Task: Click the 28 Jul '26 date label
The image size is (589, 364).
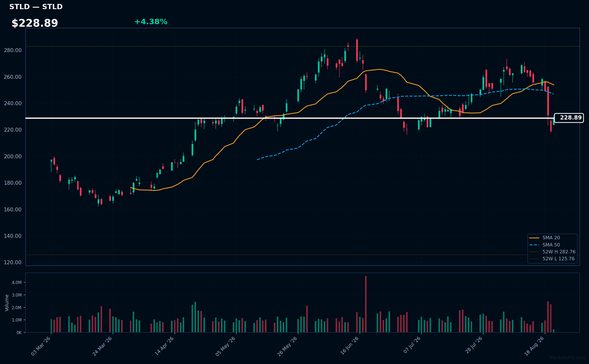Action: (474, 345)
